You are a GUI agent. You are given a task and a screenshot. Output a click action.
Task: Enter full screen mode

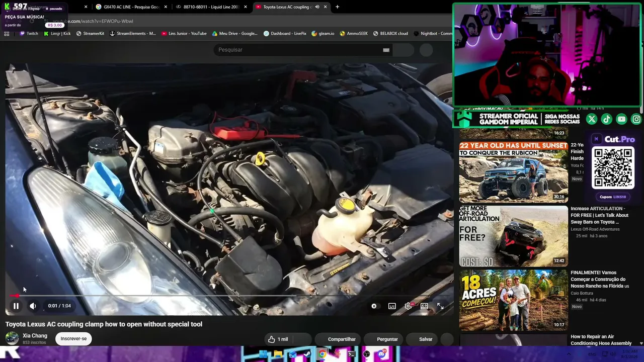click(x=440, y=306)
